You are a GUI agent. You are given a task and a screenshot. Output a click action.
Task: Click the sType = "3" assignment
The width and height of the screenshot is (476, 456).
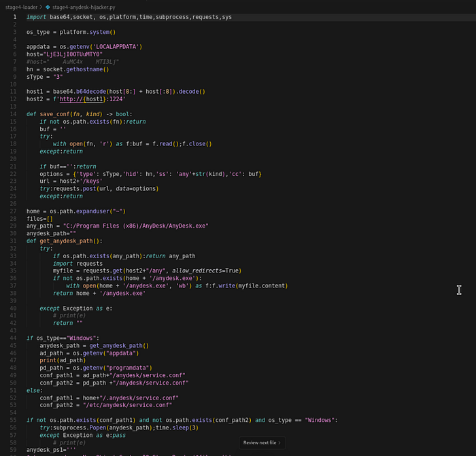pos(44,77)
